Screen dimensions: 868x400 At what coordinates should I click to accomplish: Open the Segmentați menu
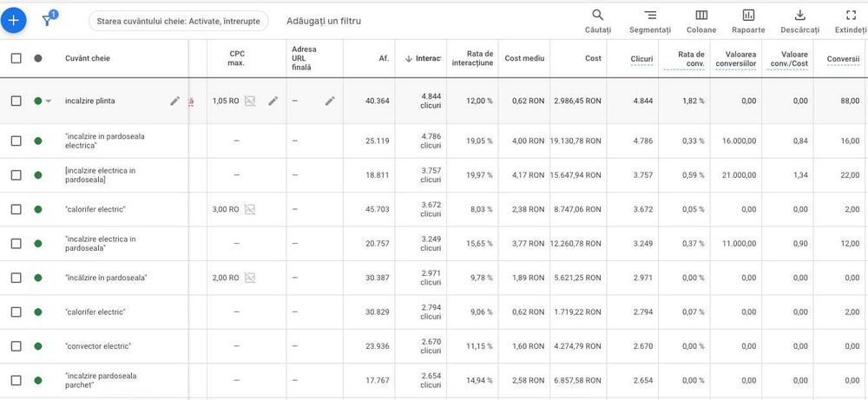pos(650,21)
